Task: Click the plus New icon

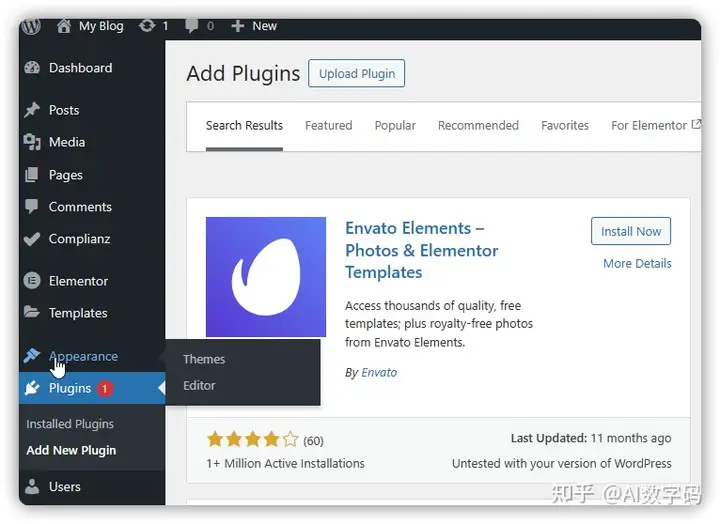Action: click(237, 26)
